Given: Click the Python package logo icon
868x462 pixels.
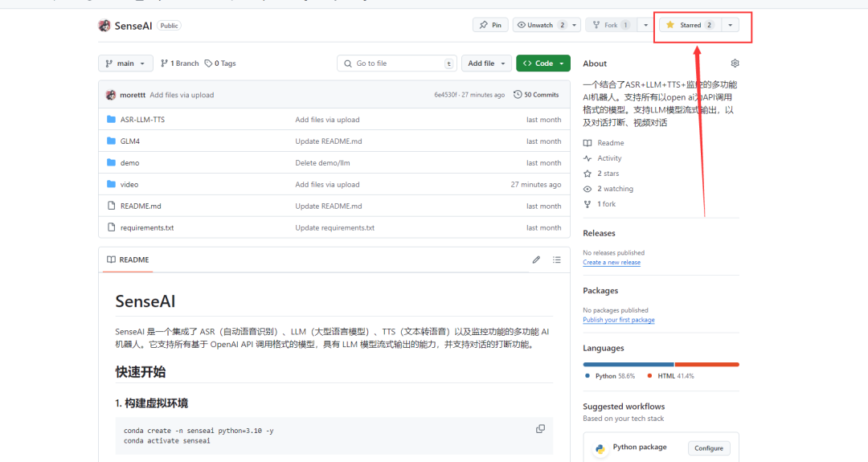Looking at the screenshot, I should [600, 448].
